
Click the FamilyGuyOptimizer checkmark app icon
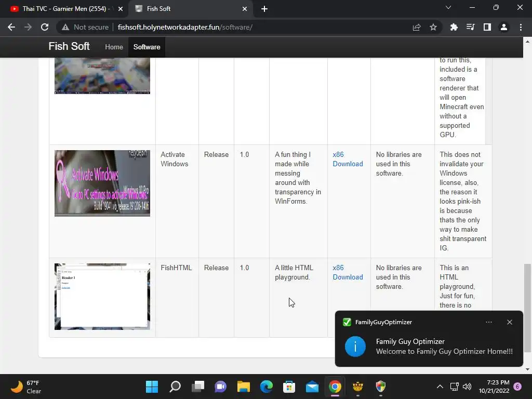347,322
